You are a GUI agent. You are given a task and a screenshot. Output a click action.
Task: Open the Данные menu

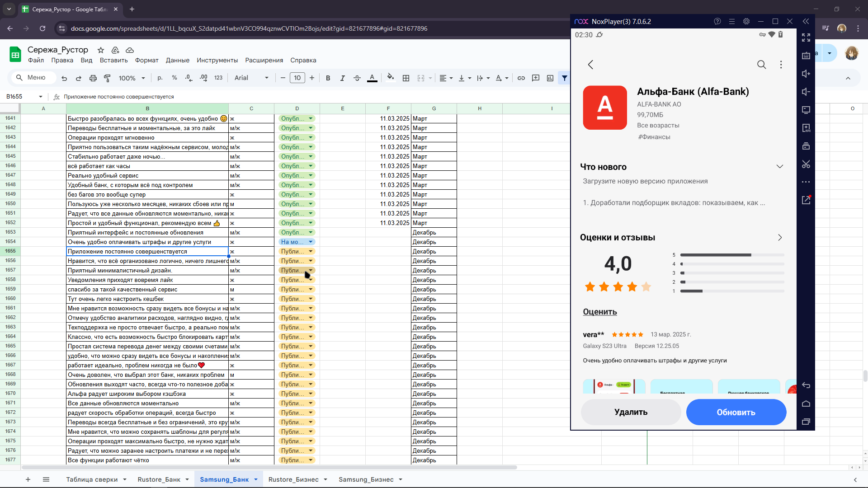click(x=178, y=60)
